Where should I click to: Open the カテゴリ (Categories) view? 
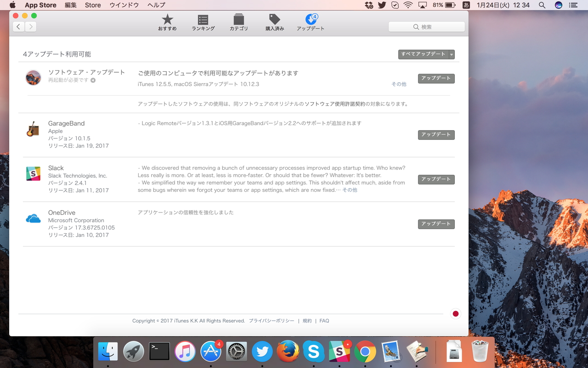click(x=238, y=22)
